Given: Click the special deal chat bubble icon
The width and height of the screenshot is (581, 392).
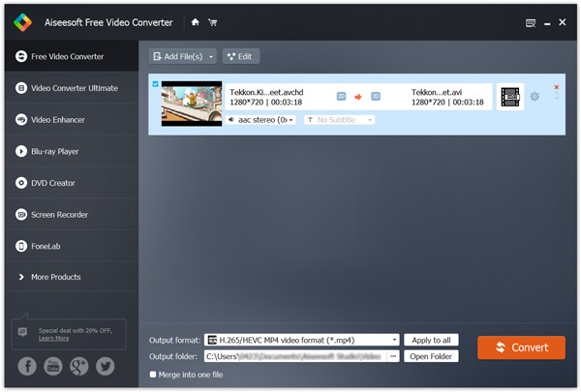Looking at the screenshot, I should 22,332.
